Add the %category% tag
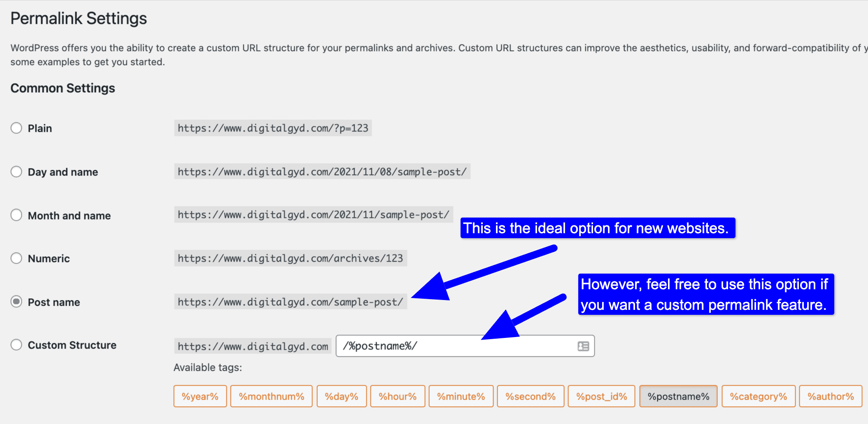This screenshot has height=424, width=868. pyautogui.click(x=759, y=396)
